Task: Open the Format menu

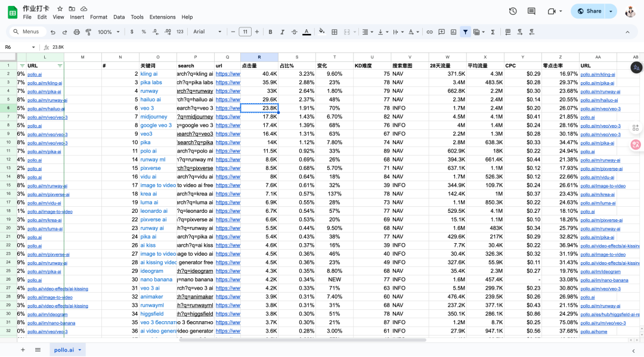Action: pos(98,17)
